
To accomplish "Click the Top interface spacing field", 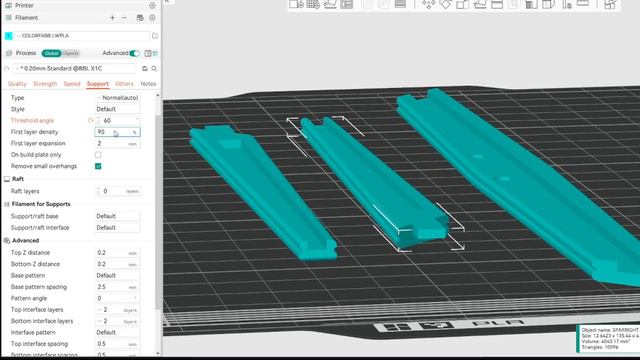I will [x=118, y=344].
